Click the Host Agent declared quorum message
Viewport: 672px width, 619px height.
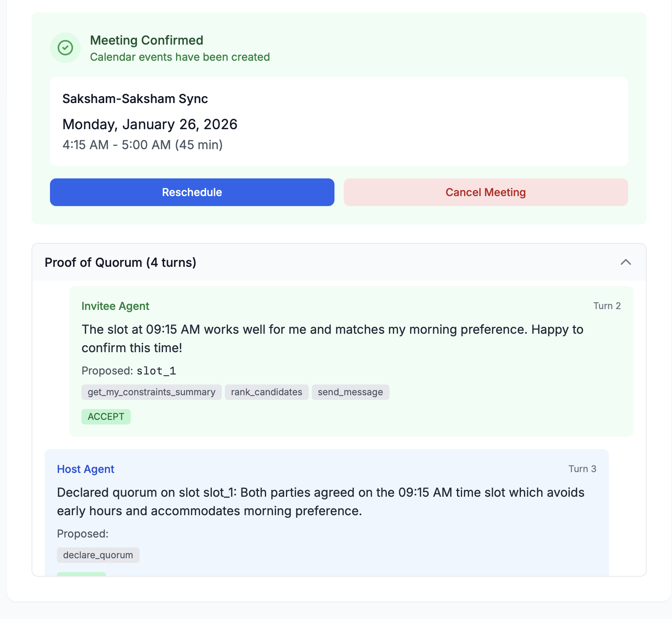(x=320, y=501)
